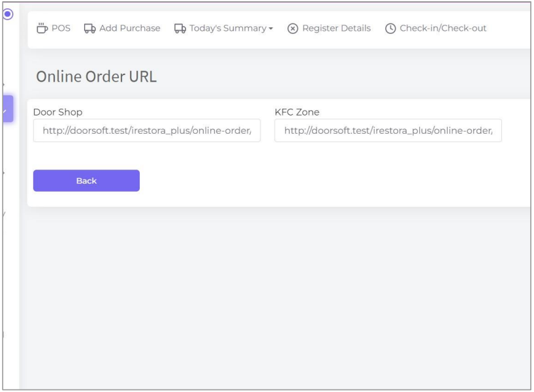Viewport: 534px width, 392px height.
Task: Click the KFC Zone field label
Action: click(297, 112)
